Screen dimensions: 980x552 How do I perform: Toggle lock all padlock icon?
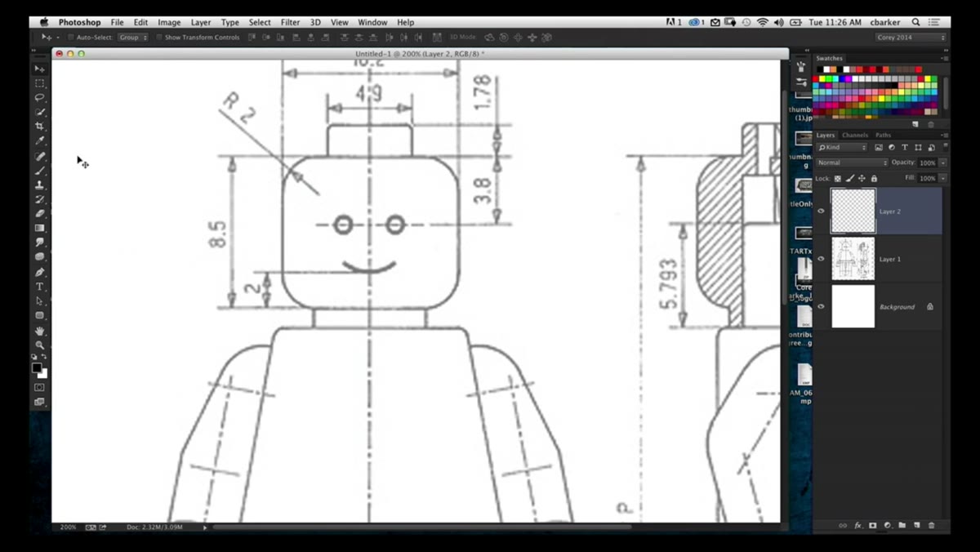[874, 178]
